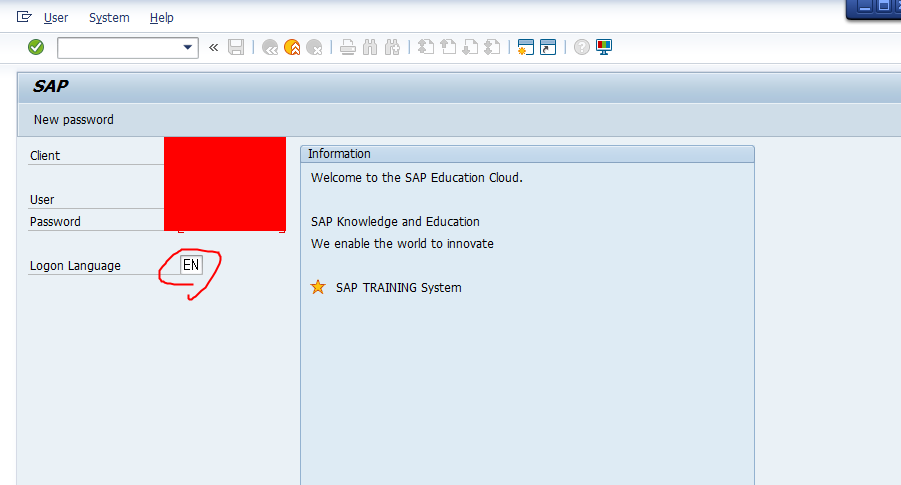
Task: Collapse the command field with double chevron
Action: pos(214,48)
